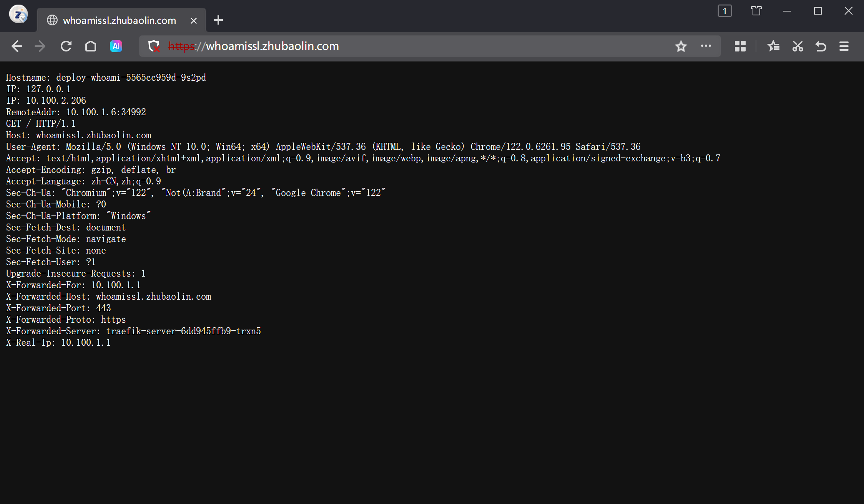Bookmark this page with the star

(x=681, y=46)
